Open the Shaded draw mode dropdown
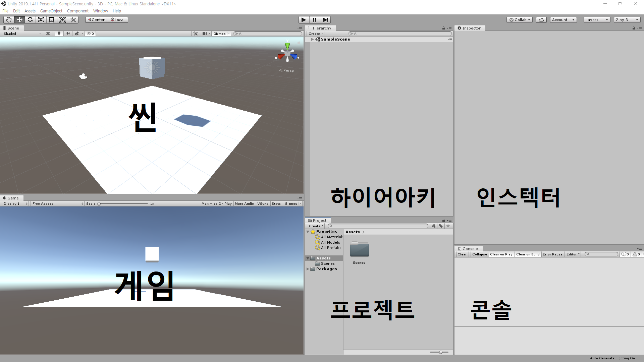Screen dimensions: 644x362 tap(22, 34)
